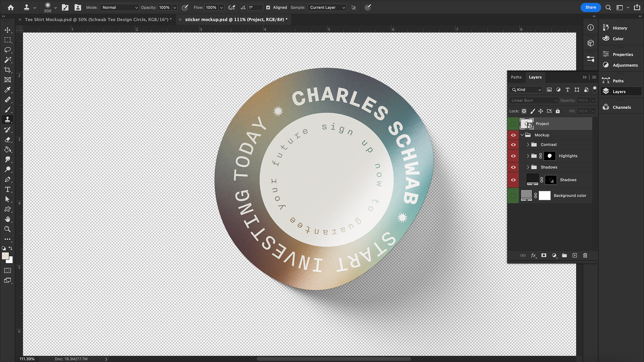Open the History panel
644x362 pixels.
pyautogui.click(x=620, y=28)
